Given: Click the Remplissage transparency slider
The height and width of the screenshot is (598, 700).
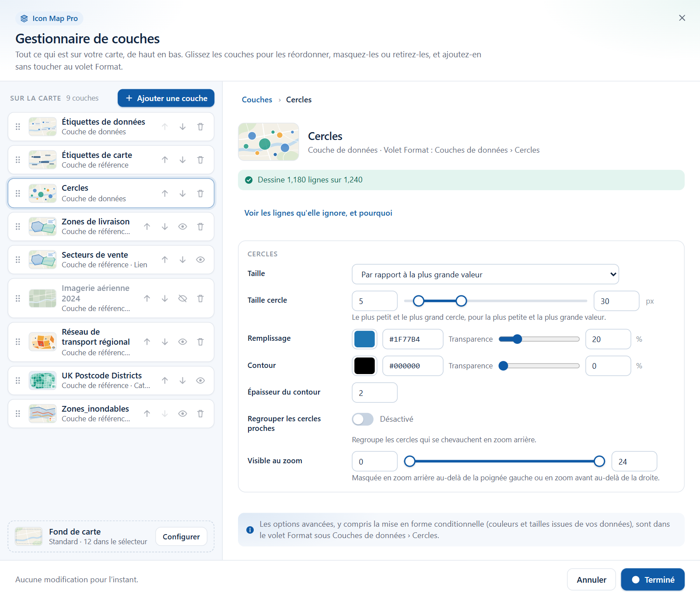Looking at the screenshot, I should (x=539, y=339).
